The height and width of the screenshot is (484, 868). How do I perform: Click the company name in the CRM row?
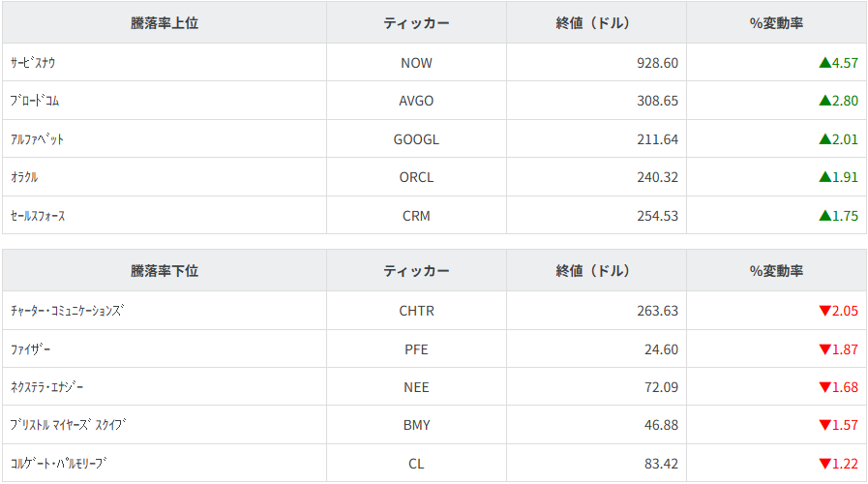[38, 216]
